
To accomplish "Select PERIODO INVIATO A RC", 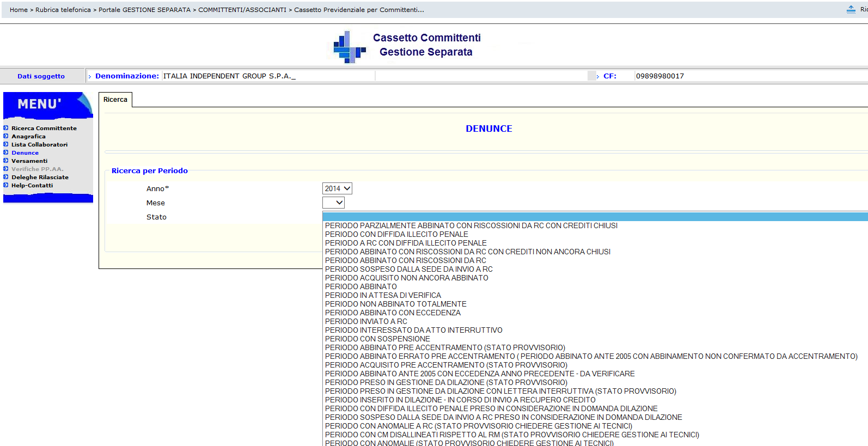I will [595, 321].
